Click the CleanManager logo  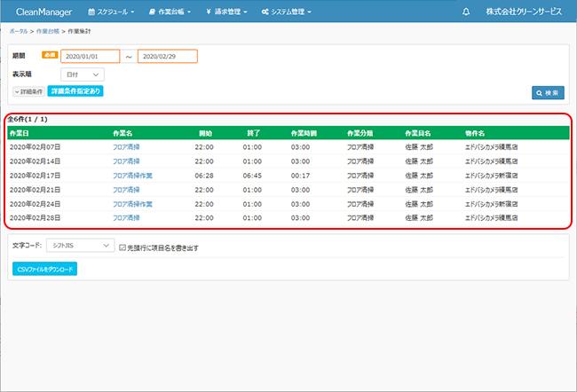(43, 12)
